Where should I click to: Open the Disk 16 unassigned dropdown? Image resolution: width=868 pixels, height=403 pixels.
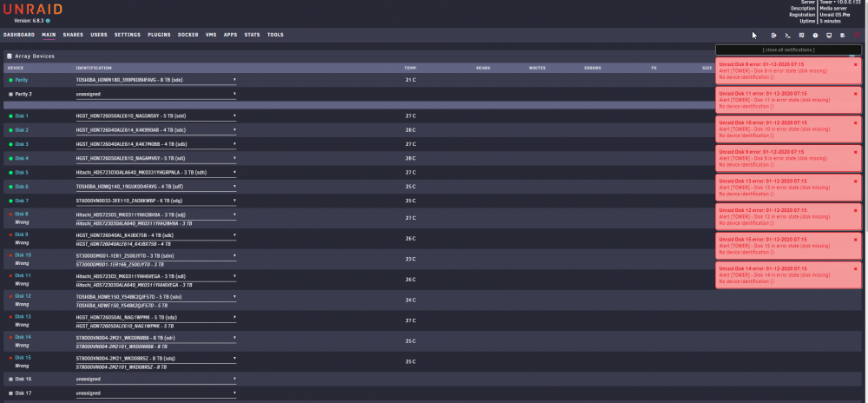point(156,380)
